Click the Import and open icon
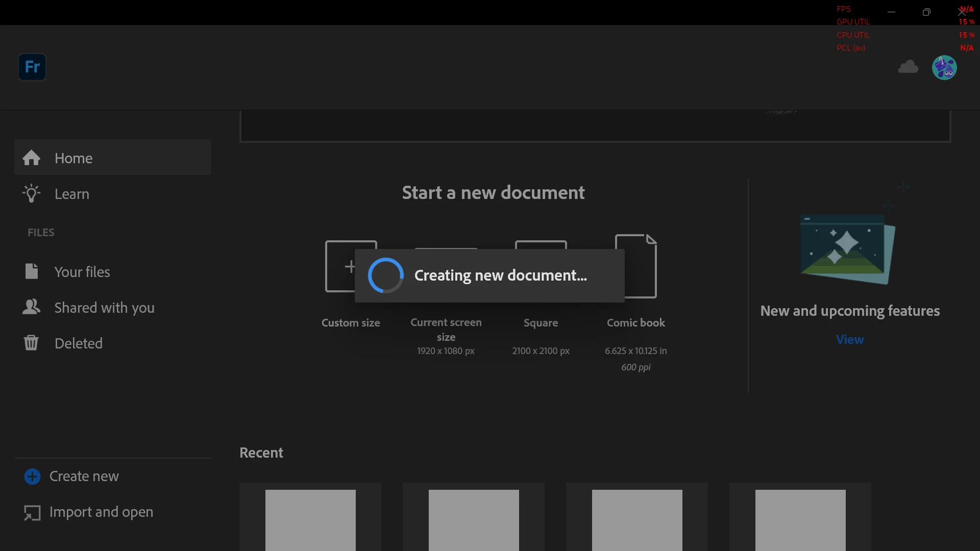This screenshot has width=980, height=551. [x=32, y=512]
